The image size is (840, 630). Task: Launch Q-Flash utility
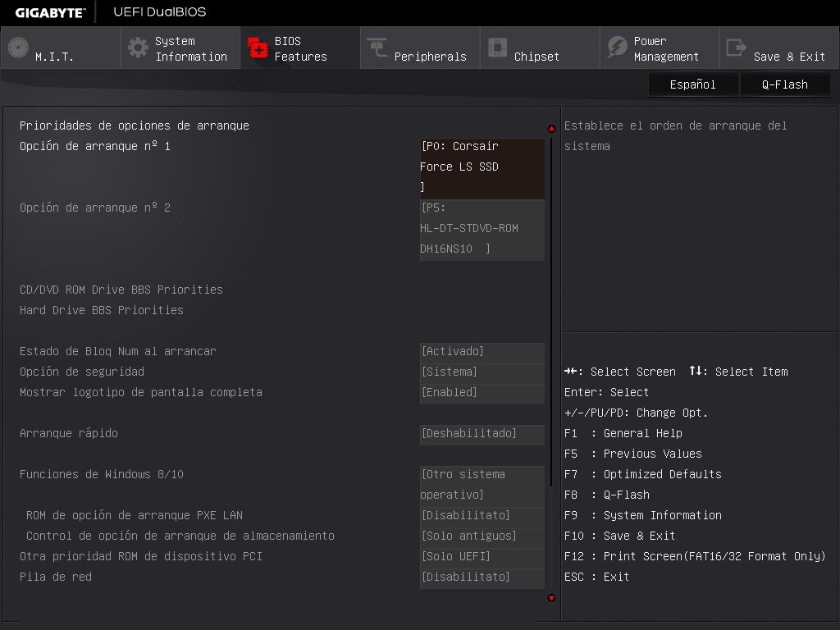(784, 84)
